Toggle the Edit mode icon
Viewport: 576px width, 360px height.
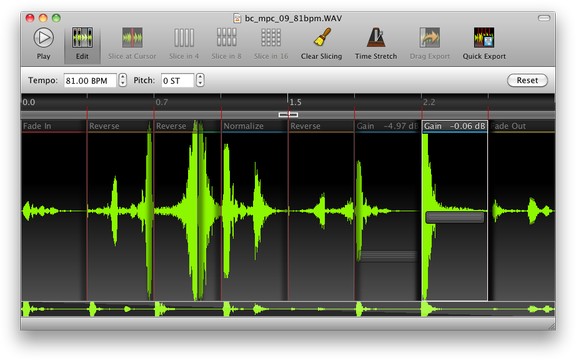pyautogui.click(x=82, y=37)
